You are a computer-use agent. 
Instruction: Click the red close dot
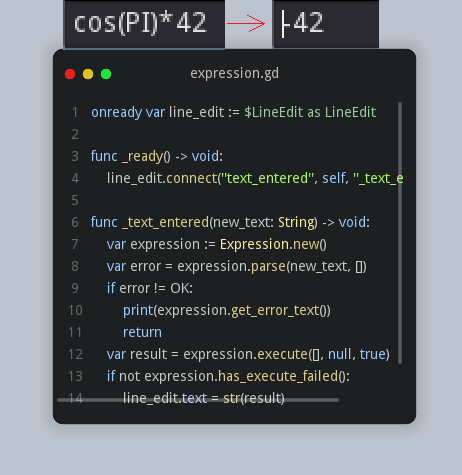70,74
